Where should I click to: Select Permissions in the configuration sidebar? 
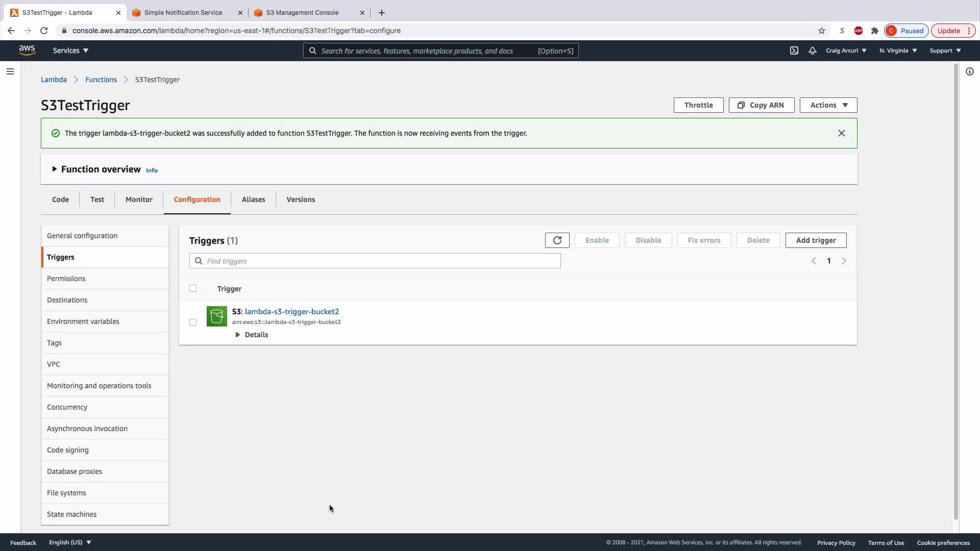point(66,279)
